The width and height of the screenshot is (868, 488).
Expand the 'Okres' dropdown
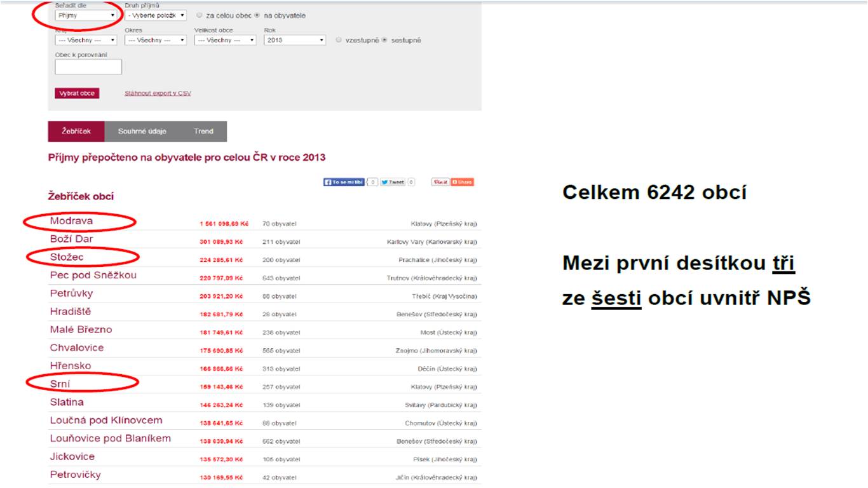pos(156,40)
